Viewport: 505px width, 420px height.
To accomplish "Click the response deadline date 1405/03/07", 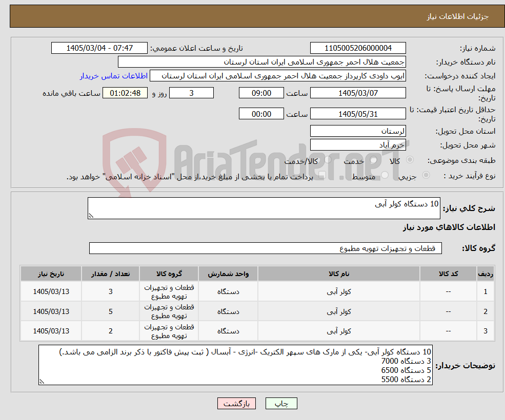I will coord(358,93).
